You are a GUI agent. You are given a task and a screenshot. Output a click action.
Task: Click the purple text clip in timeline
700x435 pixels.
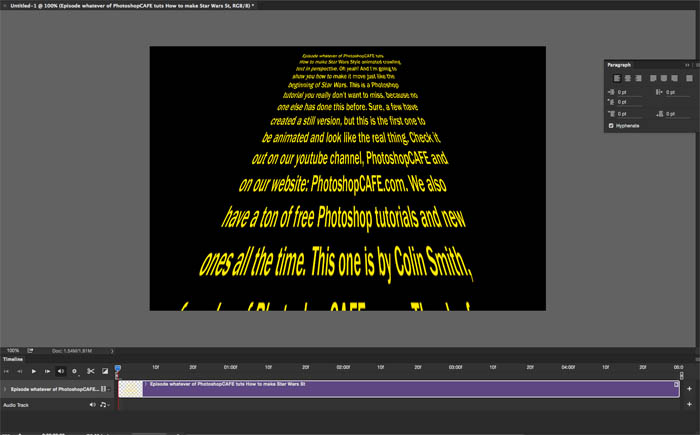tap(400, 389)
